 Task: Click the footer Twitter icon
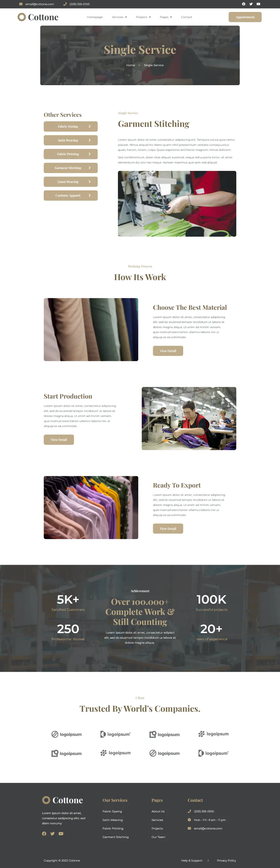click(x=53, y=833)
